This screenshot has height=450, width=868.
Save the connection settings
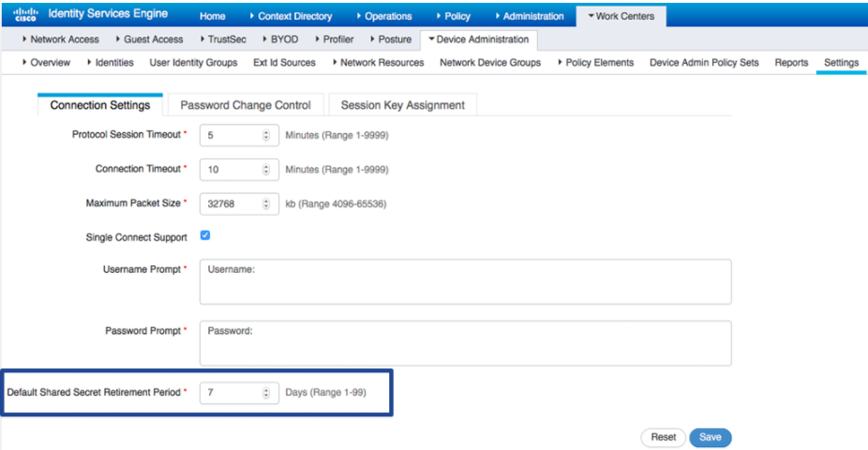(x=711, y=437)
